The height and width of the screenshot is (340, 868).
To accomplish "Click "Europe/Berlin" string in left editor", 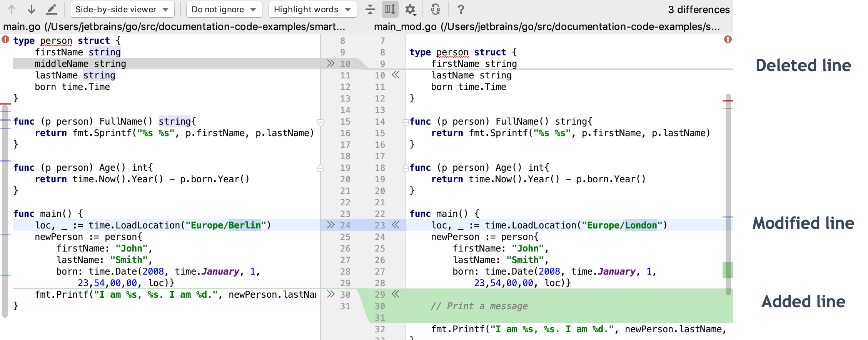I will tap(226, 225).
